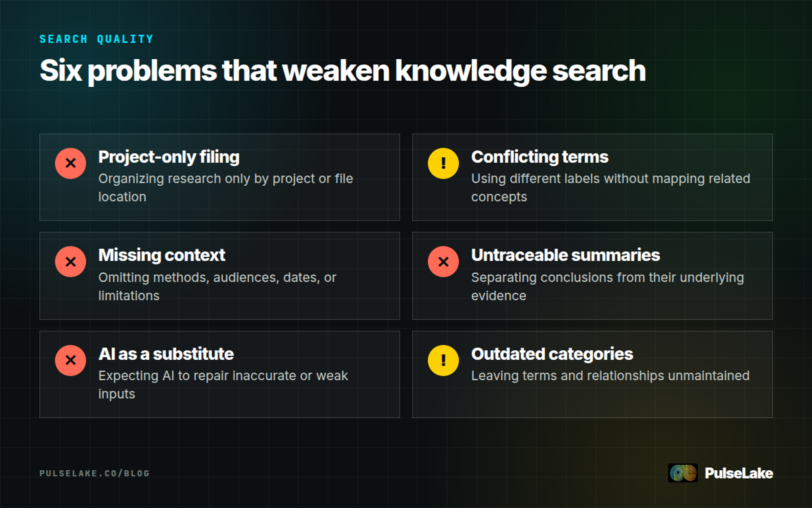Click the Outdated categories heading

pyautogui.click(x=552, y=354)
